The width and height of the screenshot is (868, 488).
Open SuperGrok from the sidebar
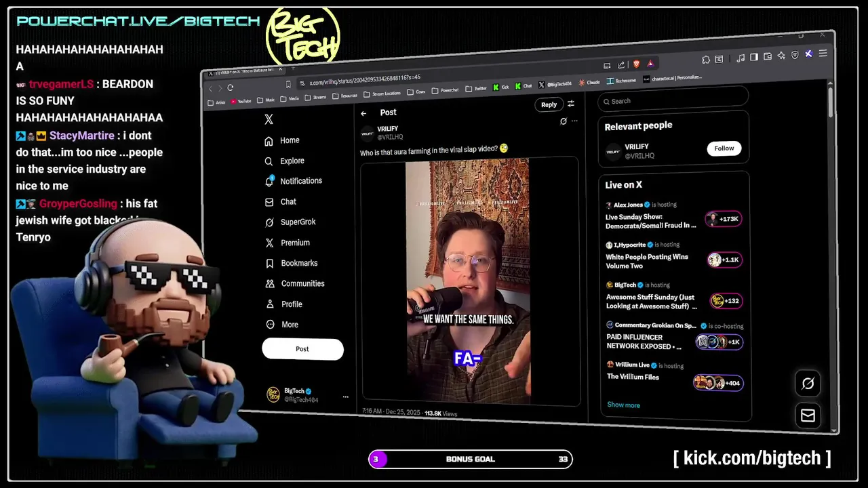pos(290,222)
